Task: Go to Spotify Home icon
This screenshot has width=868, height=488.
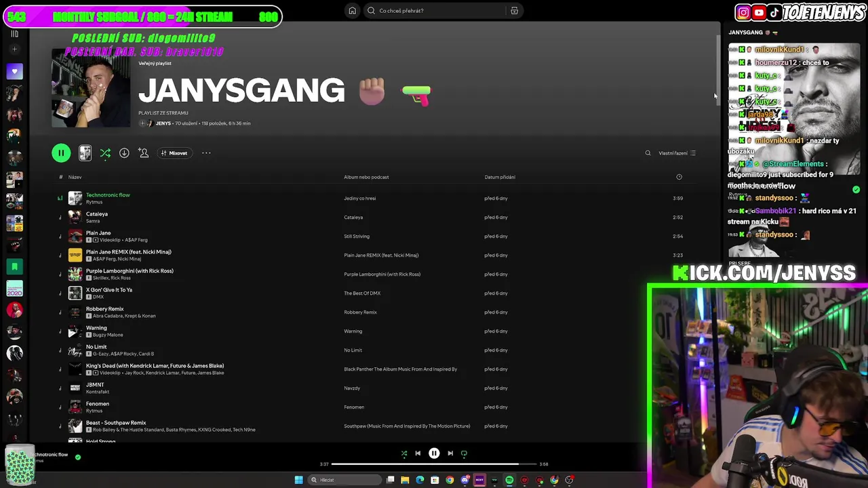Action: pos(352,11)
